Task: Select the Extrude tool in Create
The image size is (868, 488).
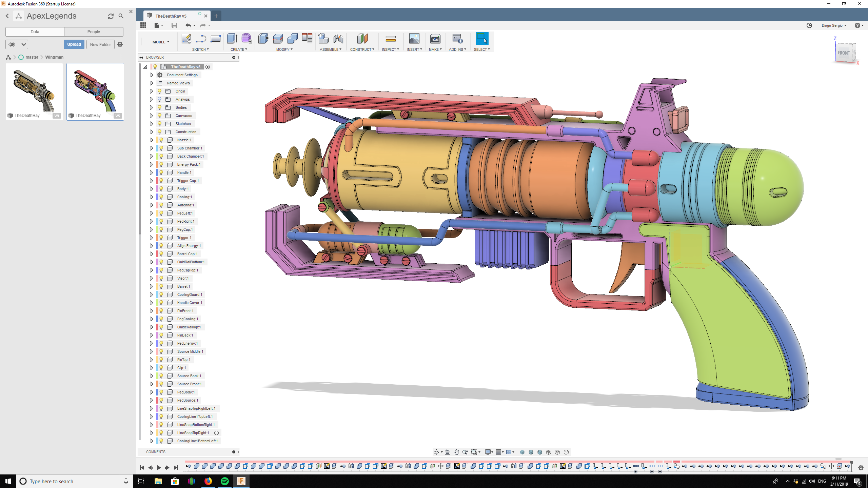Action: 232,39
